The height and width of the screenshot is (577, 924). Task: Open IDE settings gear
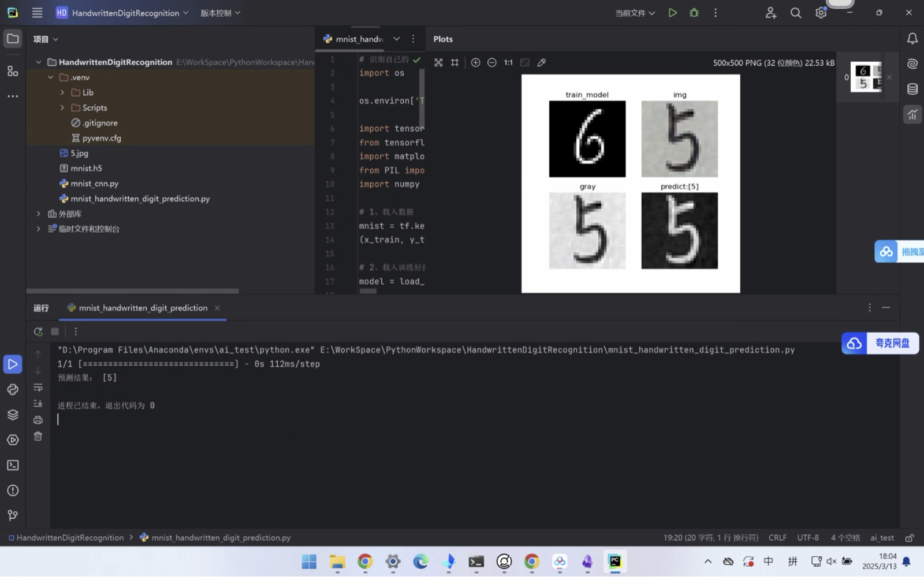(x=821, y=13)
